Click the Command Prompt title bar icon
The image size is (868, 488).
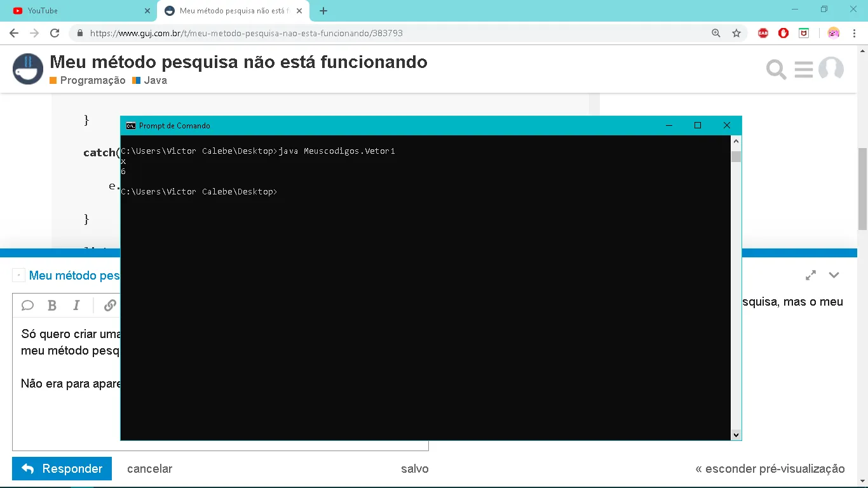click(x=130, y=126)
